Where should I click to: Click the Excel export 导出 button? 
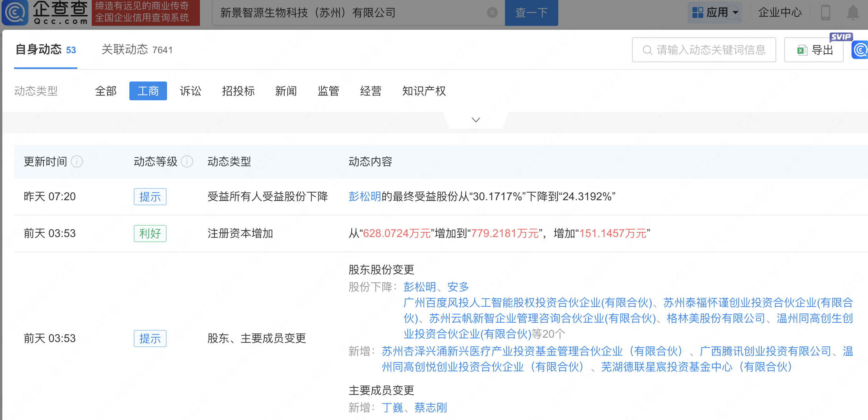click(x=814, y=50)
